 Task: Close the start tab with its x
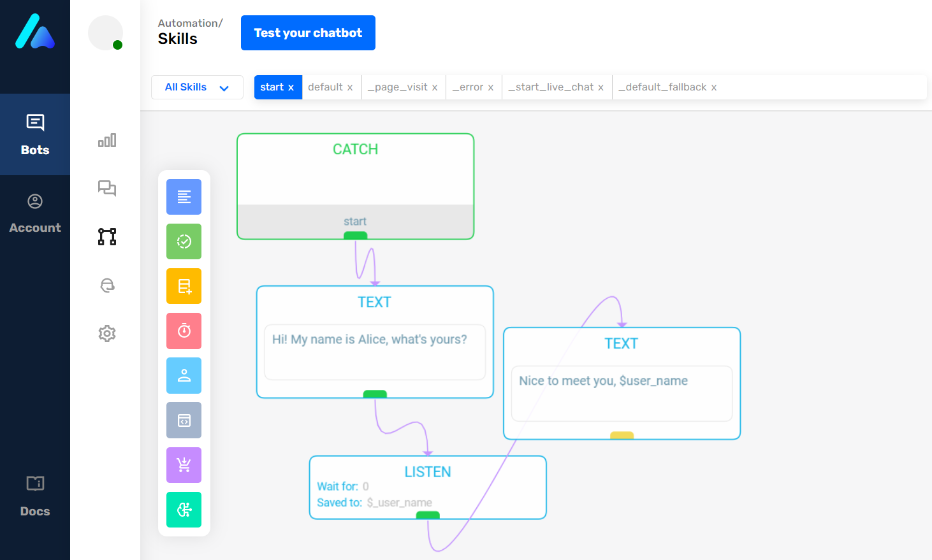tap(291, 88)
